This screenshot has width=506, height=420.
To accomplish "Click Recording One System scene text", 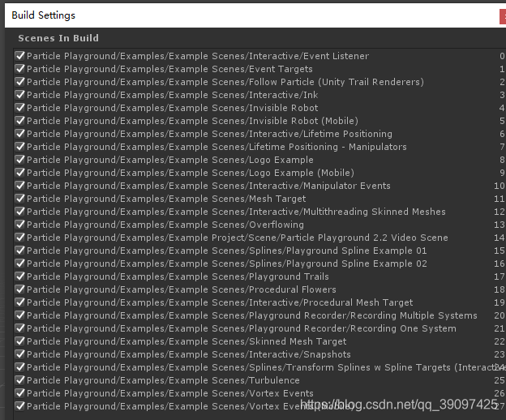I will pyautogui.click(x=242, y=328).
